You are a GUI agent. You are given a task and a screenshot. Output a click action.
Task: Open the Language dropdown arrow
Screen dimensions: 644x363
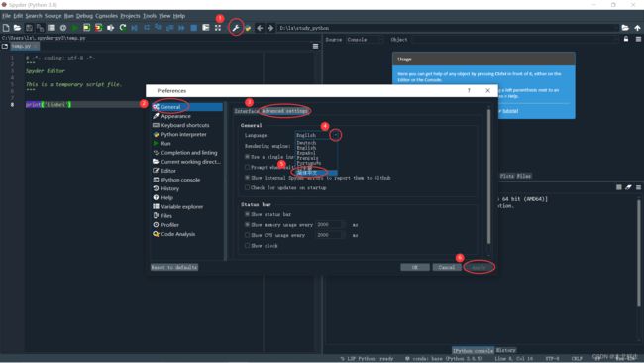(335, 135)
